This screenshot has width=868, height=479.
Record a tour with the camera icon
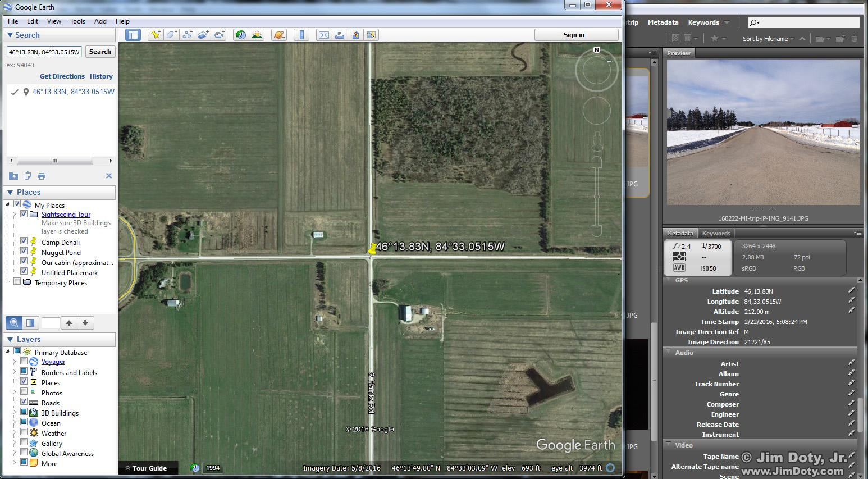point(218,35)
